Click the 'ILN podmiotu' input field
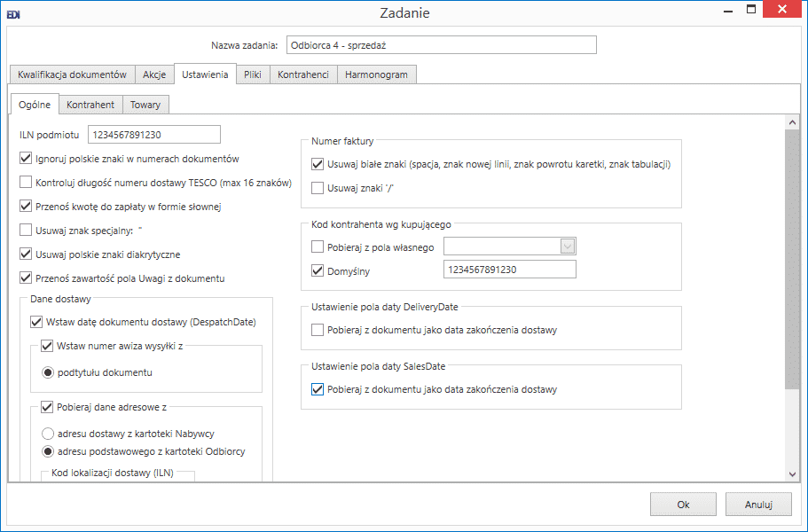The image size is (808, 532). pos(154,135)
